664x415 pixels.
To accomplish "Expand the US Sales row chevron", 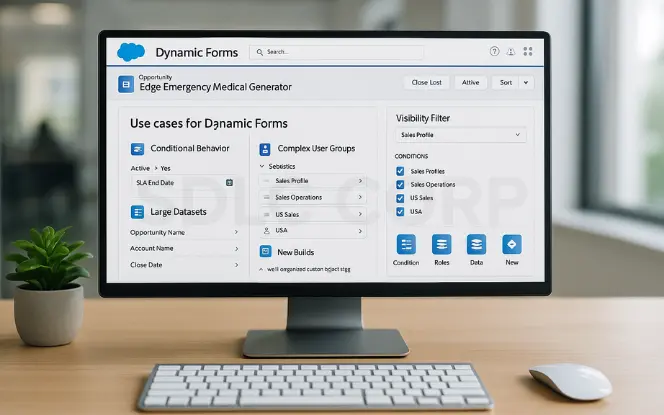I will click(360, 214).
